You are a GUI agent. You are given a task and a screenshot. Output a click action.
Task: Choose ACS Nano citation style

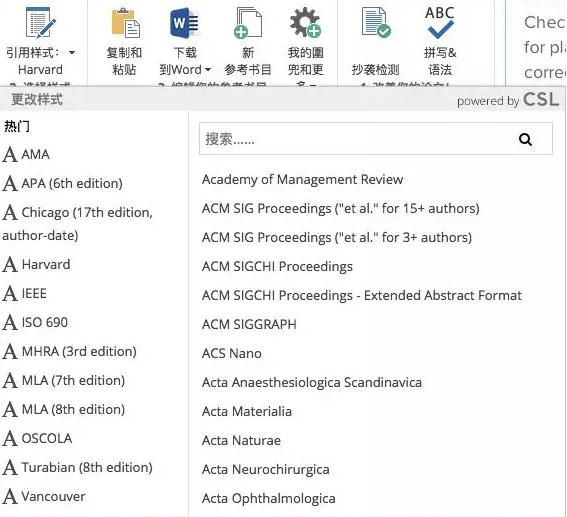tap(232, 353)
